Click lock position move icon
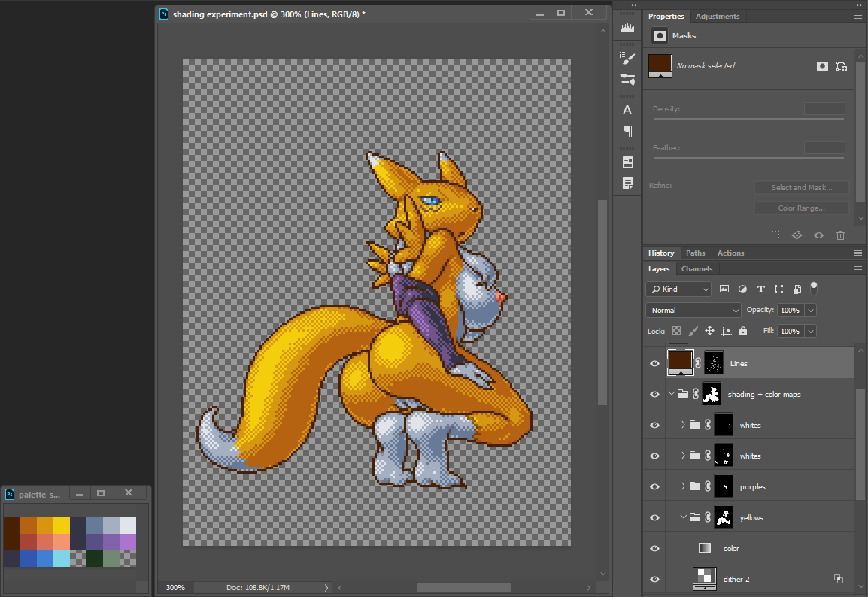Image resolution: width=868 pixels, height=597 pixels. (x=709, y=331)
